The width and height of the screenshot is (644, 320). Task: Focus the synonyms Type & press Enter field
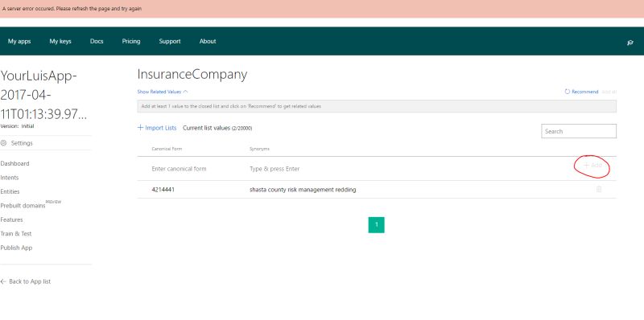click(275, 169)
